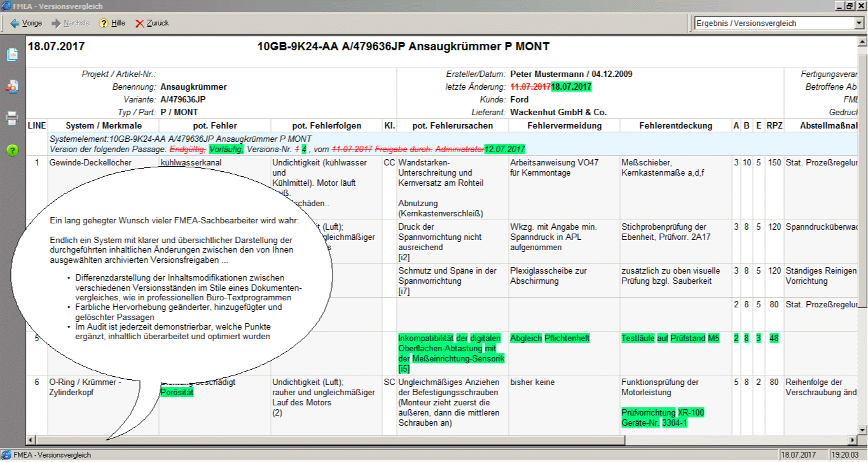This screenshot has width=868, height=462.
Task: Click the highlighted date 18.07.2017 letzte Änderung
Action: tap(572, 87)
